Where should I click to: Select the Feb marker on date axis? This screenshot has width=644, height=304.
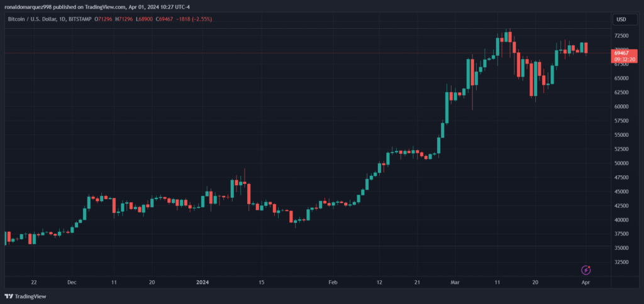[x=333, y=282]
